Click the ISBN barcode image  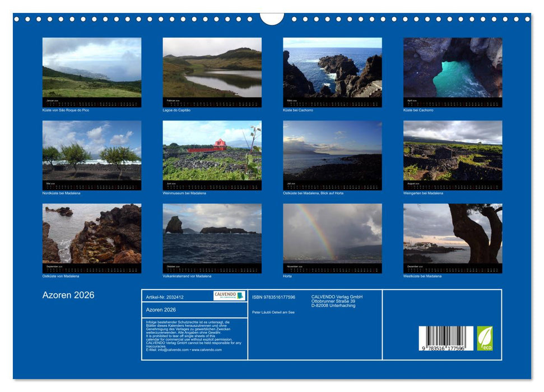click(x=446, y=339)
